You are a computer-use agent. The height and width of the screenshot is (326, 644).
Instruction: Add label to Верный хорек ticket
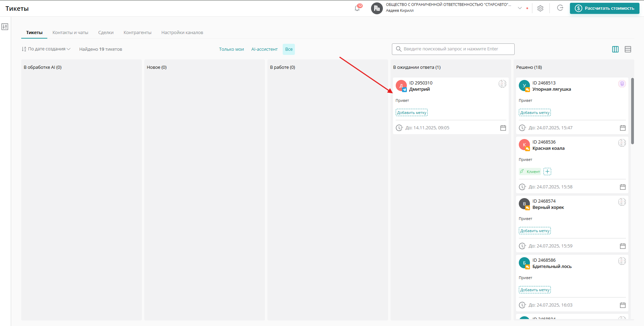pyautogui.click(x=534, y=231)
